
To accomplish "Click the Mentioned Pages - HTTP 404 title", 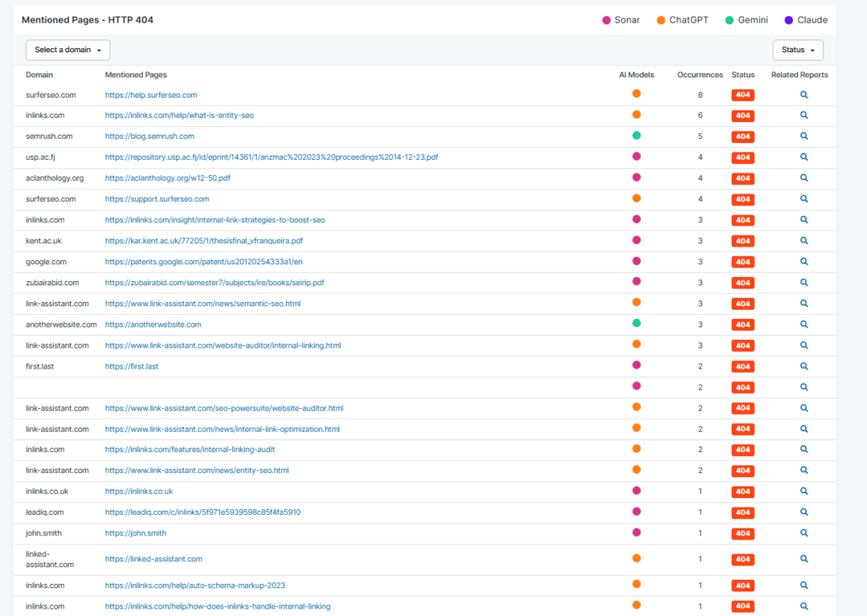I will 88,20.
